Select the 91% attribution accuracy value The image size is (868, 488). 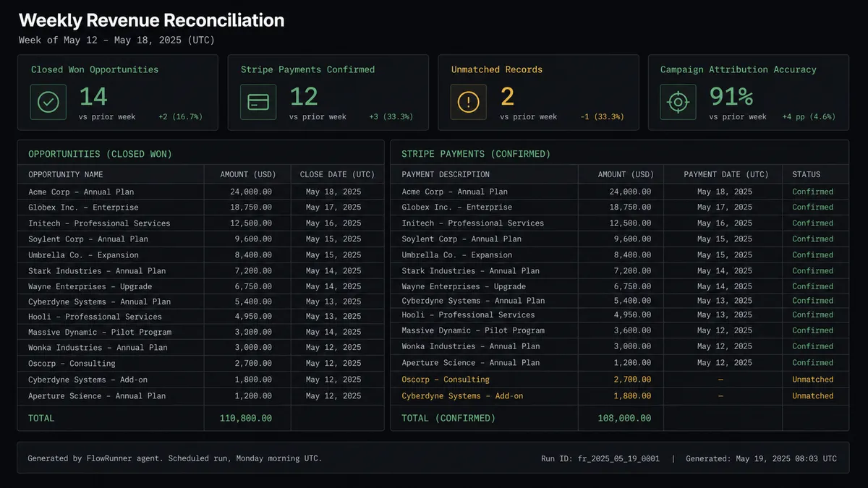click(731, 97)
